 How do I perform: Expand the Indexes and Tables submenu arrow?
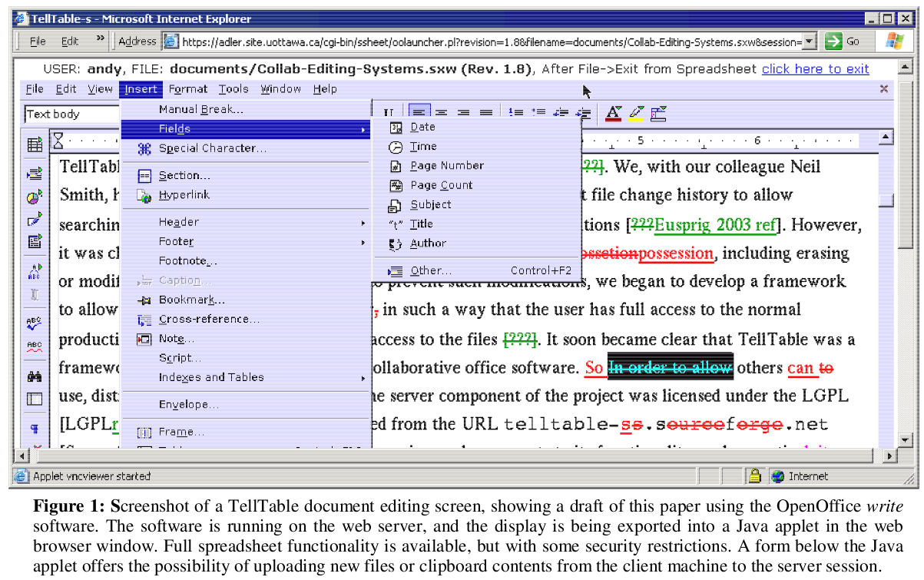pyautogui.click(x=363, y=378)
